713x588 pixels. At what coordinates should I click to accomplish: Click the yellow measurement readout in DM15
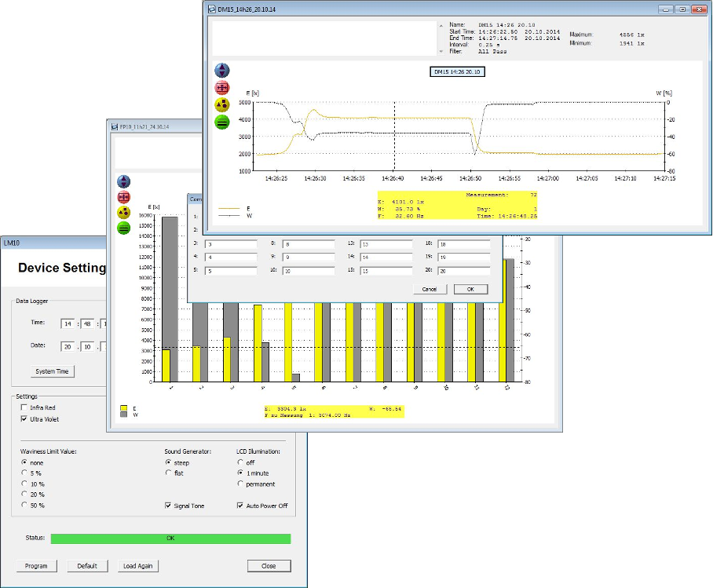coord(458,205)
